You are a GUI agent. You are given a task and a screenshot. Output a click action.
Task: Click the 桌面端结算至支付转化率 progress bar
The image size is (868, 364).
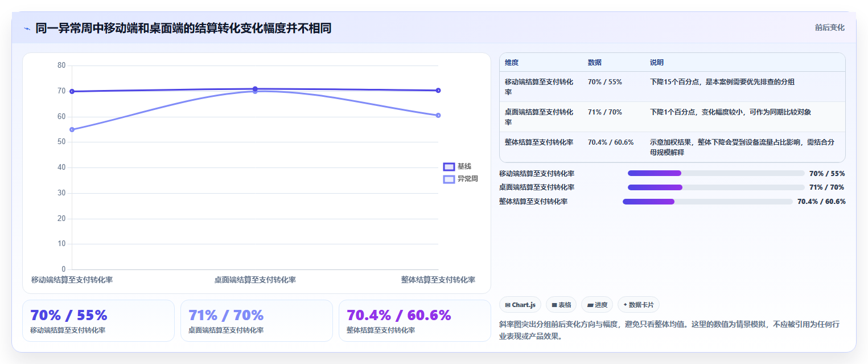pyautogui.click(x=716, y=187)
